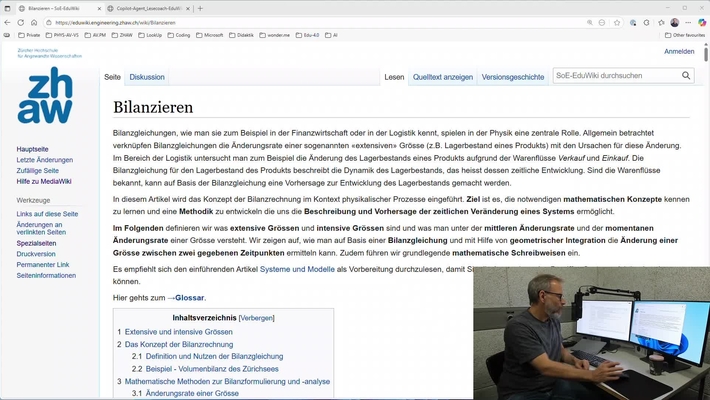Screen dimensions: 710x400
Task: Click the zhaw logo
Action: click(45, 95)
